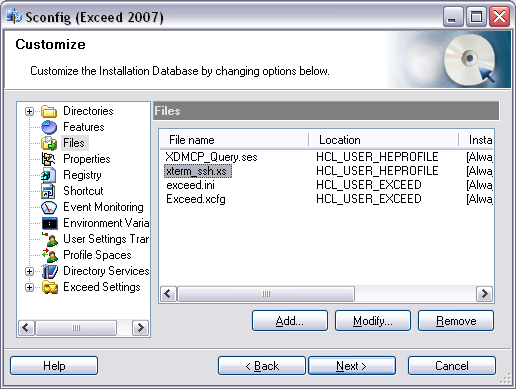Open Help
Screen dimensions: 516x389
(54, 366)
